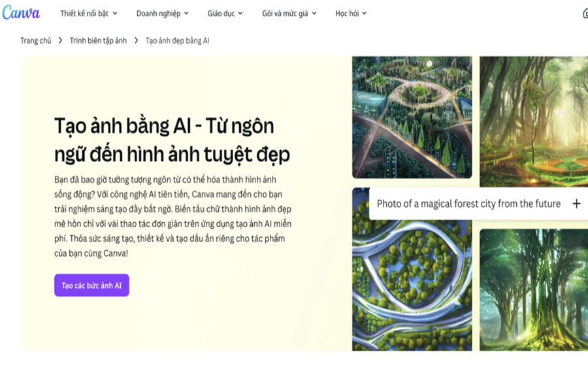Open the Gói và mức giá menu
Screen dimensions: 588x392
pos(289,13)
